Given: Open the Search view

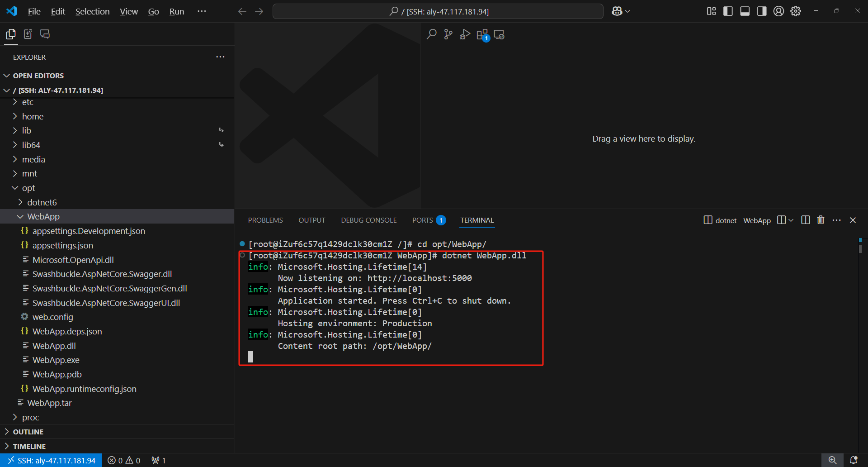Looking at the screenshot, I should pyautogui.click(x=432, y=34).
